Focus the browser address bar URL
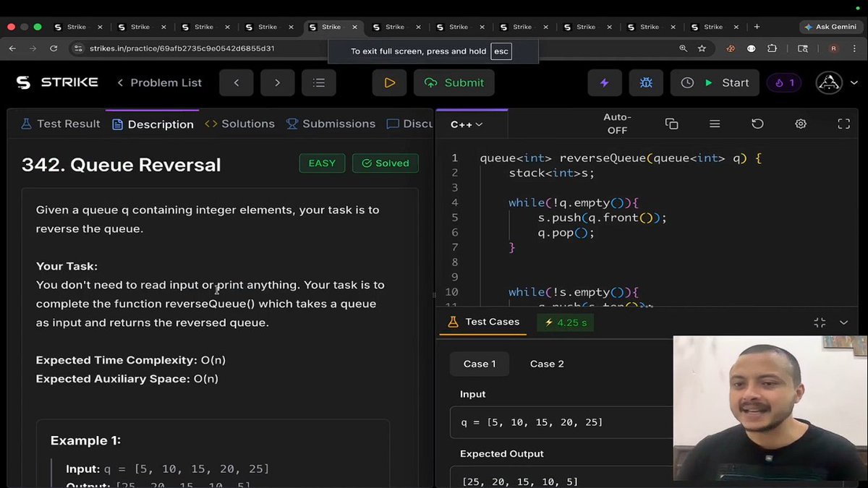Screen dimensions: 868x488 click(x=182, y=48)
